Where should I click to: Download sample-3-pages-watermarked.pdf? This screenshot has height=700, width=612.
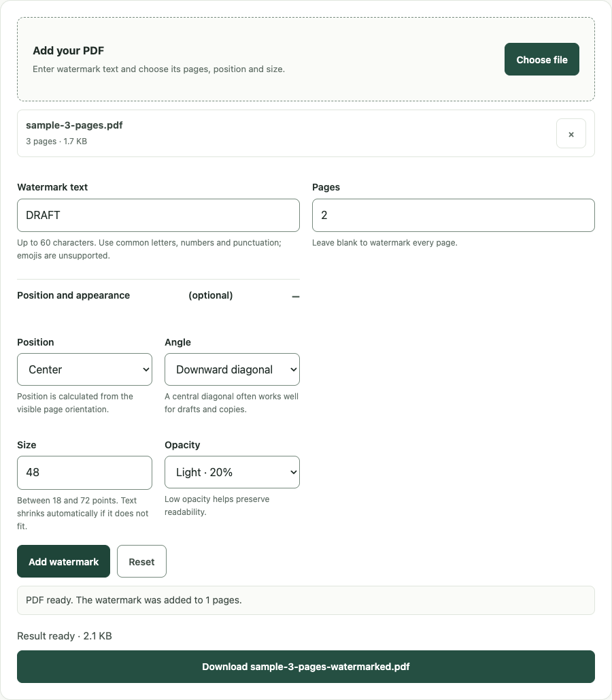click(306, 667)
